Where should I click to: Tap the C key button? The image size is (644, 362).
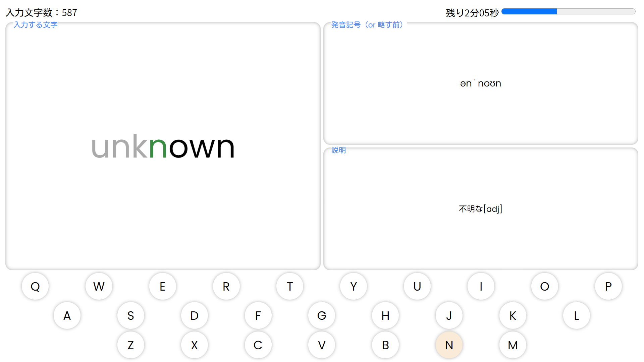[258, 345]
